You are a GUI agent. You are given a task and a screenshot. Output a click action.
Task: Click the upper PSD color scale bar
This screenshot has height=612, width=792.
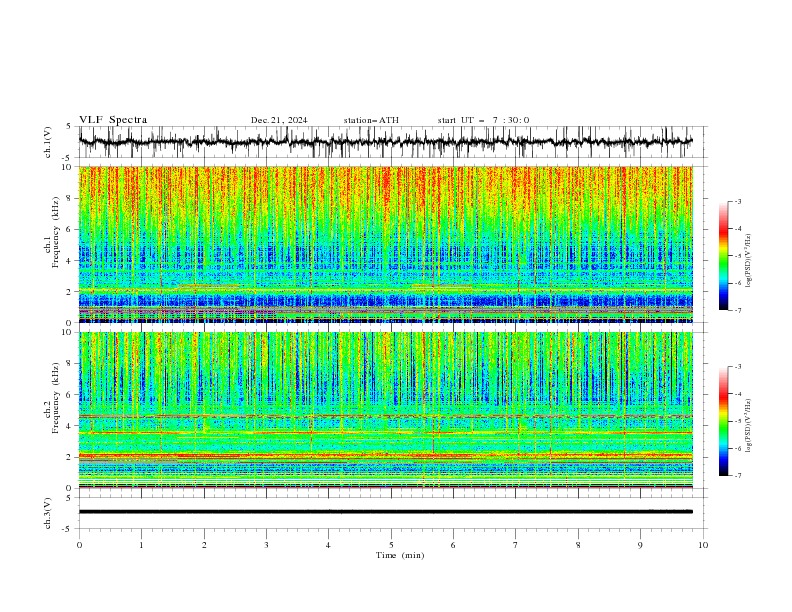(x=723, y=256)
